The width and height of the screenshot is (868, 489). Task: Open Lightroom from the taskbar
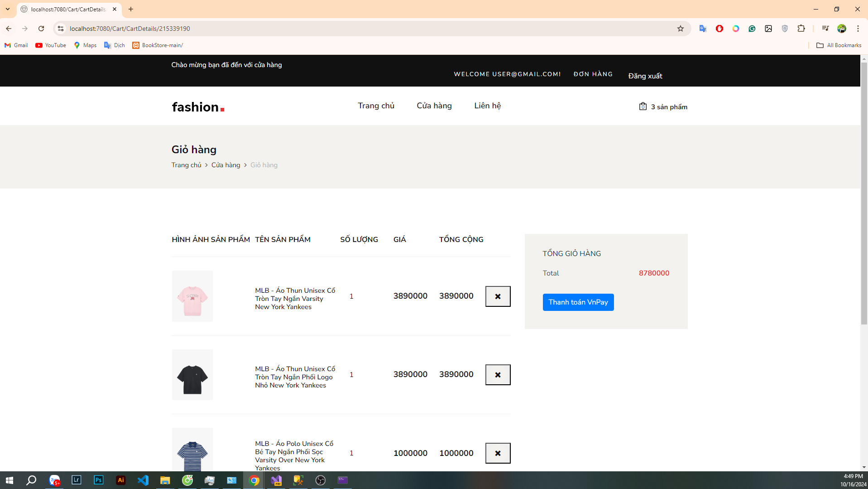click(76, 480)
